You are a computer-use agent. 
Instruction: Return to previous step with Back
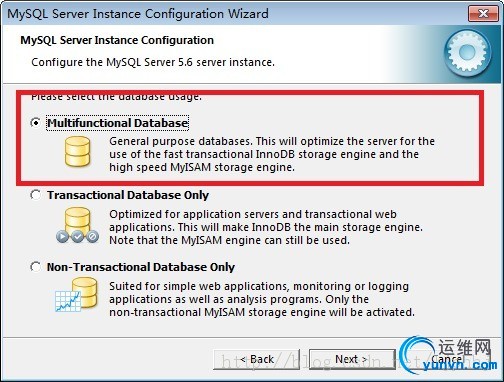point(256,359)
